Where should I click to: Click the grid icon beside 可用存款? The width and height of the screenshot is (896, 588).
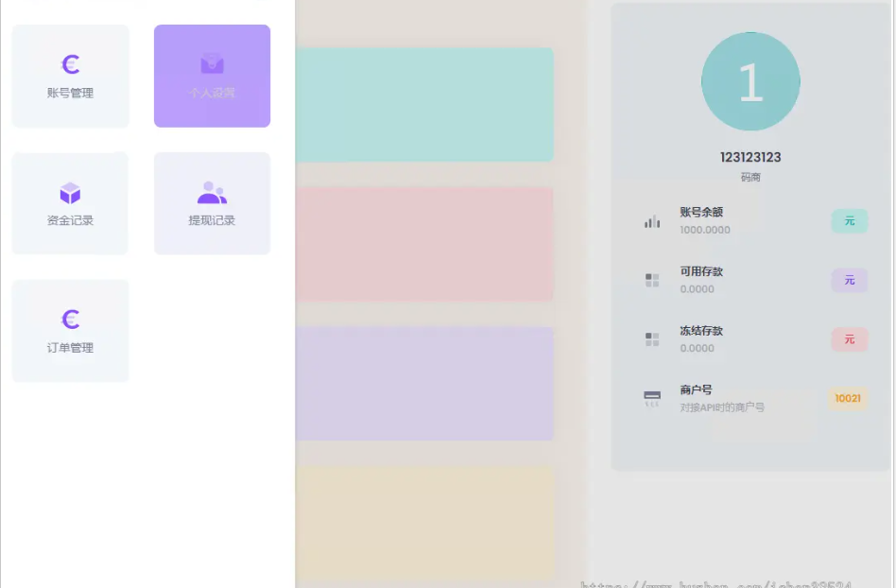652,280
